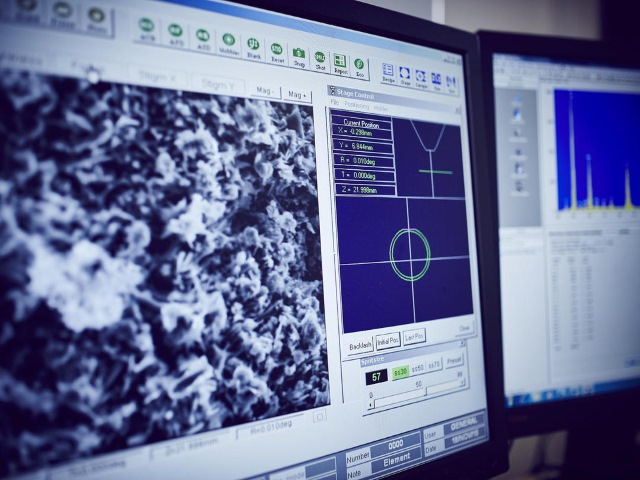Open the Positioning menu in Stage Control
This screenshot has height=480, width=640.
click(356, 105)
